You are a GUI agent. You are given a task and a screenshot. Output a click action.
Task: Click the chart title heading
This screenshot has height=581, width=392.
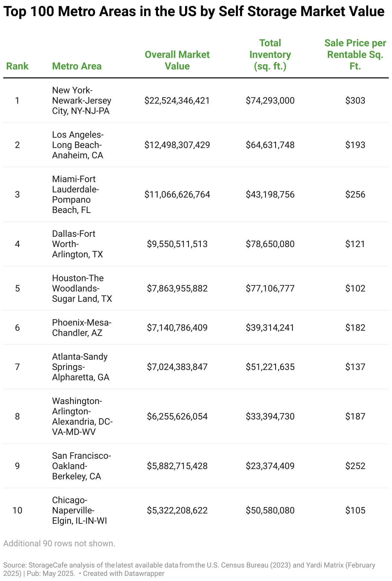click(194, 12)
